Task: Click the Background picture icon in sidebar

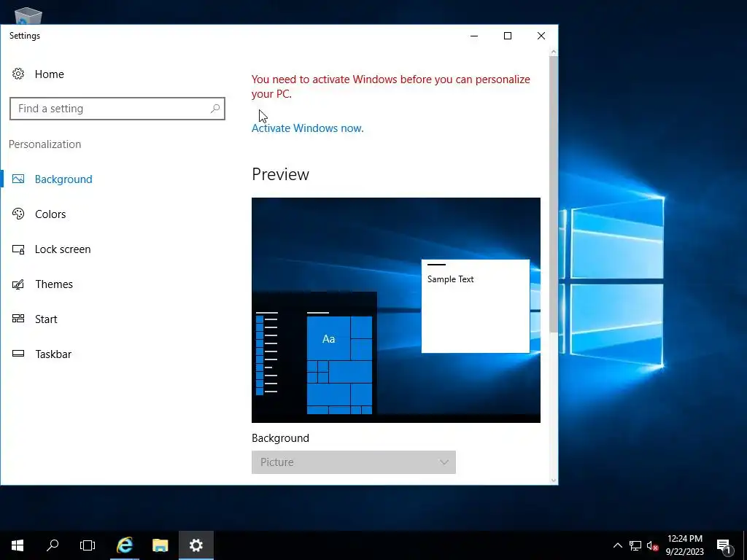Action: (x=18, y=179)
